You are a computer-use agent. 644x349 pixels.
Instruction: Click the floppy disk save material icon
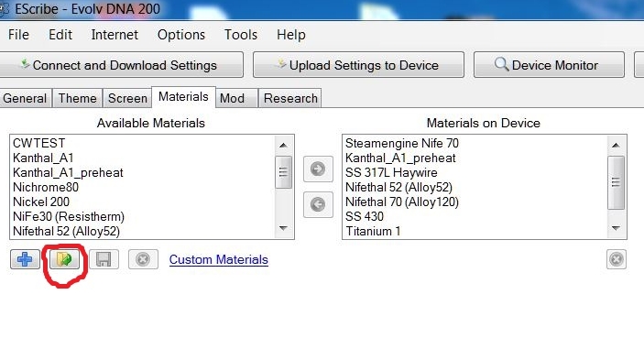pos(104,259)
